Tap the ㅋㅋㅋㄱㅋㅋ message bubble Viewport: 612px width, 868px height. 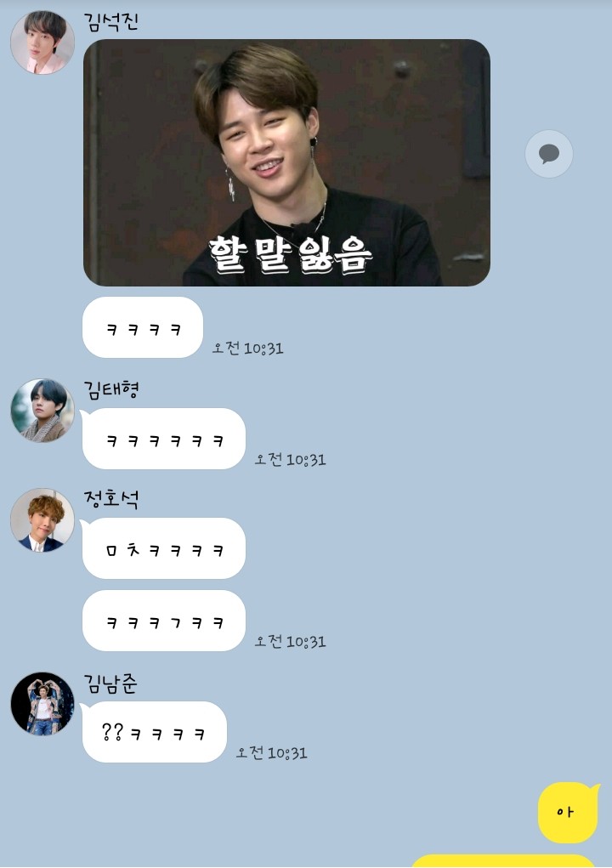pyautogui.click(x=164, y=621)
